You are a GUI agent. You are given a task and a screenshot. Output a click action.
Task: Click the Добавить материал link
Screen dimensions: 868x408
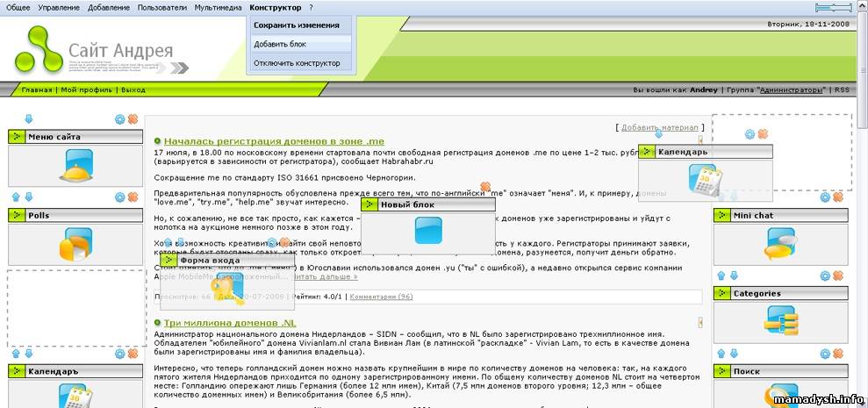659,127
